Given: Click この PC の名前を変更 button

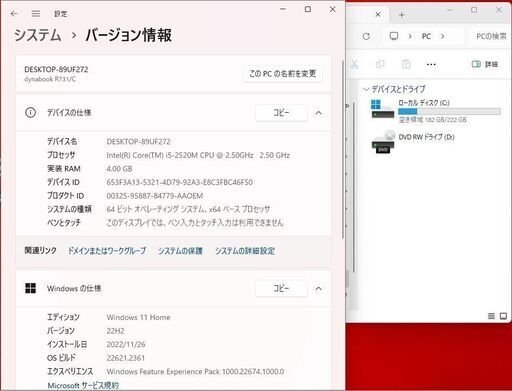Looking at the screenshot, I should (283, 74).
